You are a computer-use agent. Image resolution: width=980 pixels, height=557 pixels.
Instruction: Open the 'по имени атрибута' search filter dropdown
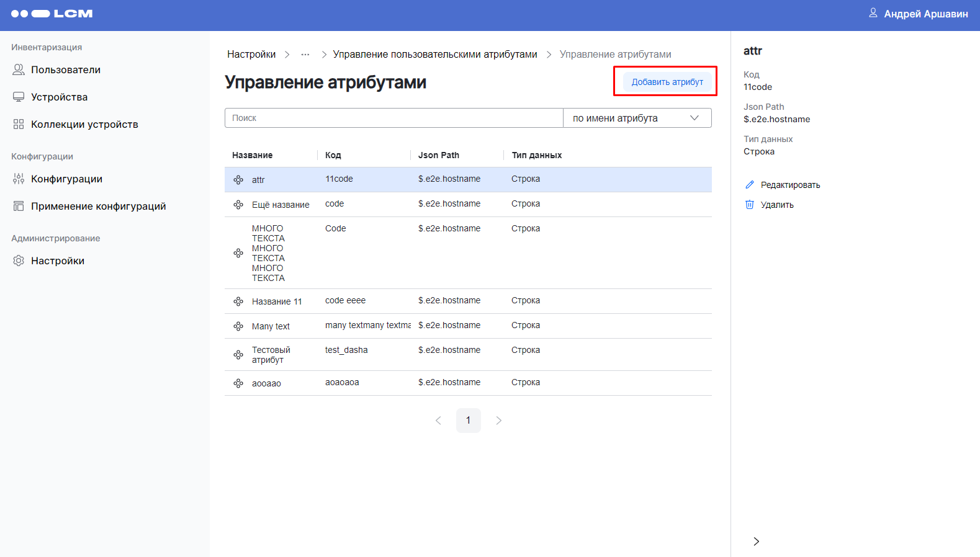pos(637,118)
